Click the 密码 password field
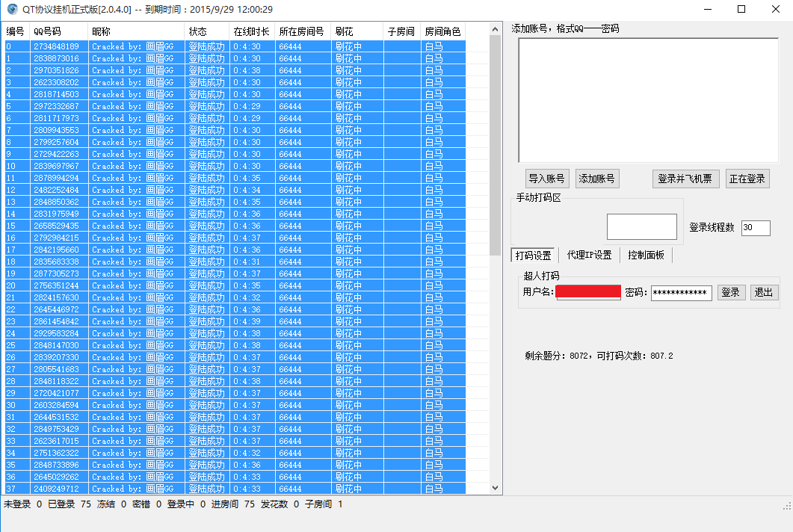The image size is (793, 532). pos(680,291)
